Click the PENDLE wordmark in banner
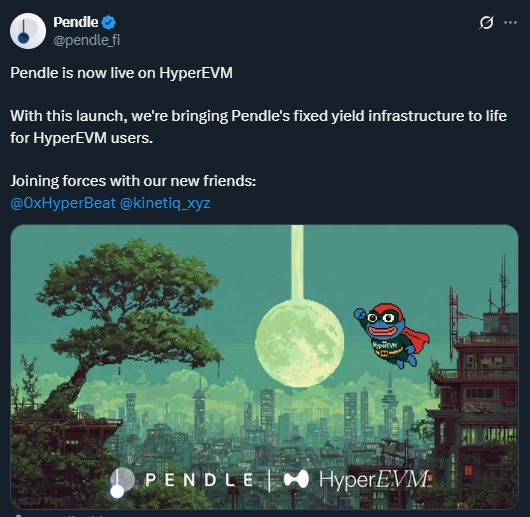 pyautogui.click(x=199, y=480)
